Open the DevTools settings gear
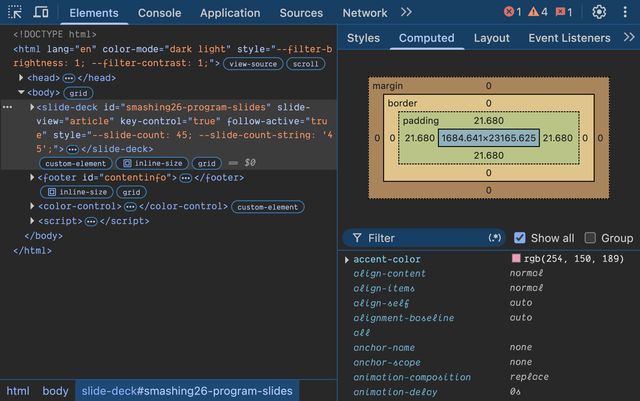Viewport: 640px width, 401px height. click(599, 12)
